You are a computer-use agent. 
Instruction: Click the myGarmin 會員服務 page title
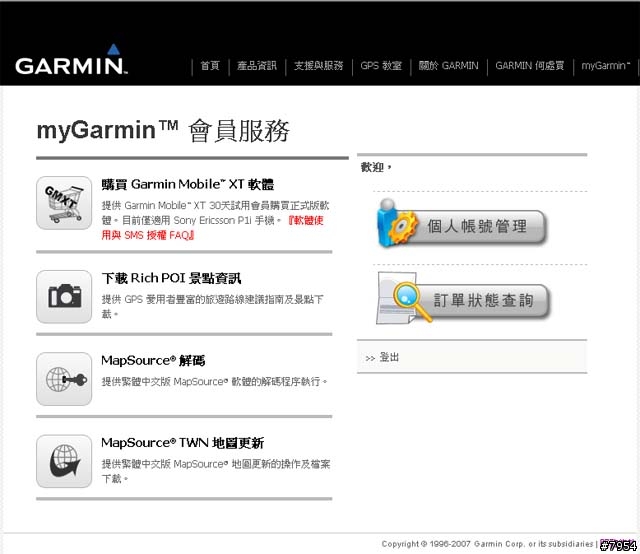[x=163, y=131]
